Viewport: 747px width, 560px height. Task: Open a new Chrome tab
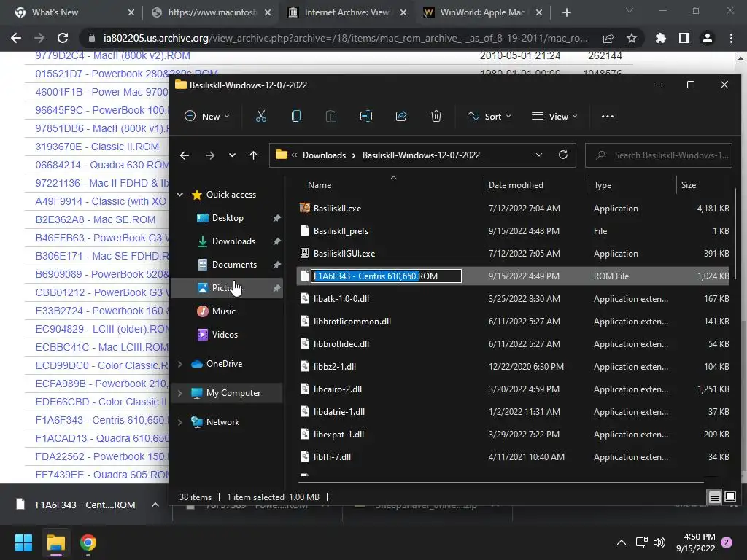[x=566, y=12]
